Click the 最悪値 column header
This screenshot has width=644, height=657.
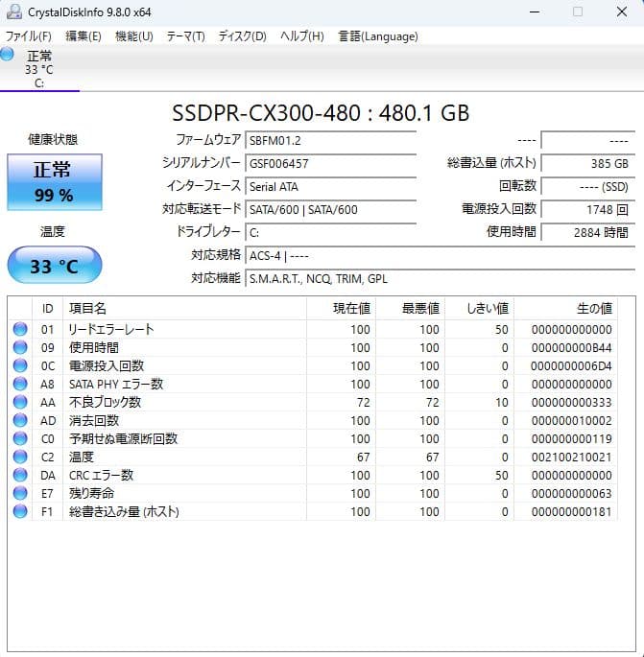tap(411, 309)
